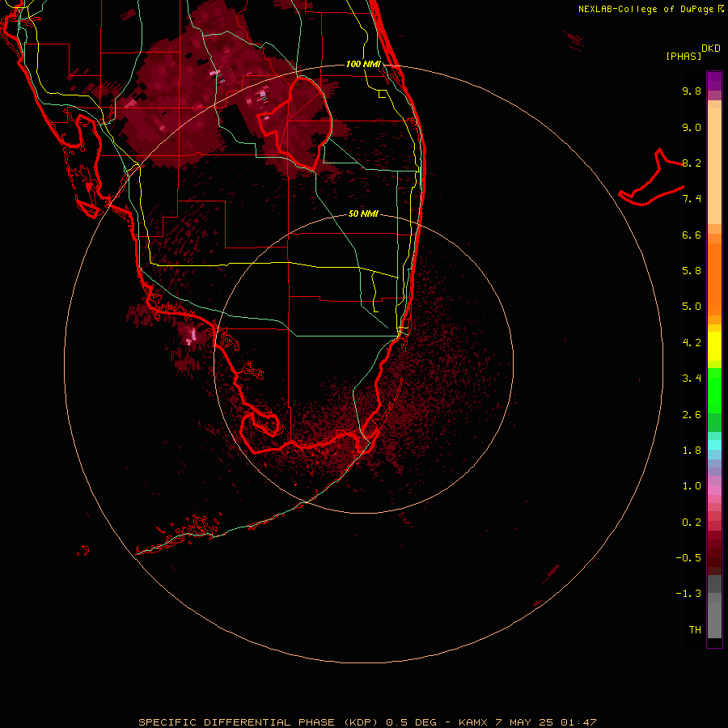This screenshot has width=728, height=728.
Task: Click the 1.0 colorbar value
Action: [692, 486]
